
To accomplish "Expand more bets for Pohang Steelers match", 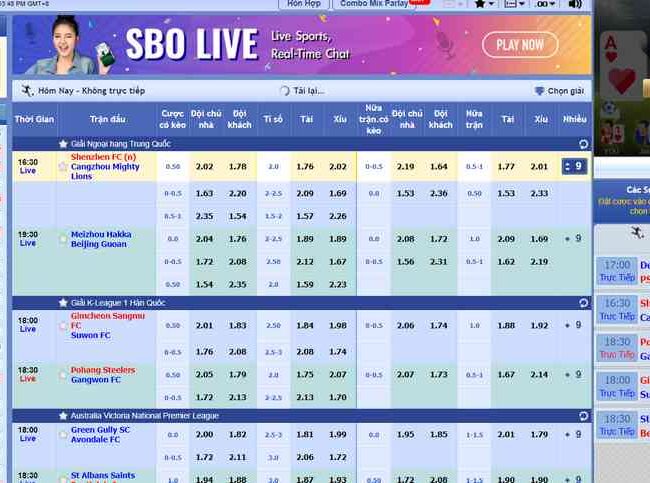I will [x=574, y=375].
